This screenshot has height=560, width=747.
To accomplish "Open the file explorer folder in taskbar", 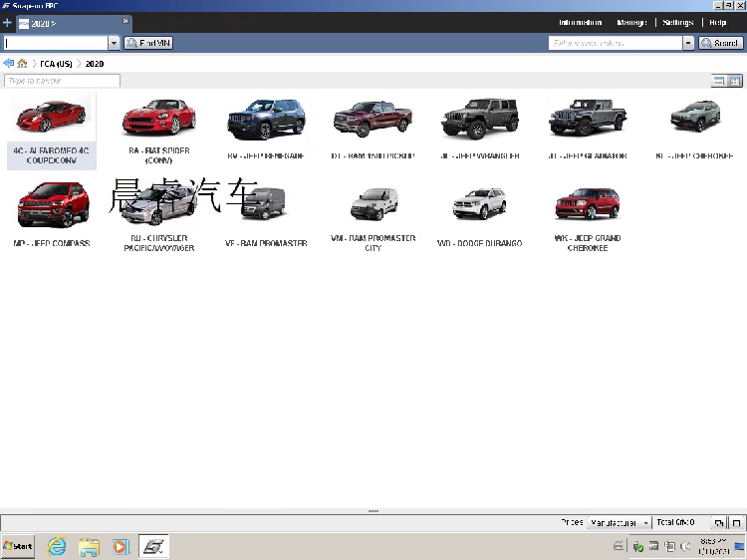I will pos(89,546).
